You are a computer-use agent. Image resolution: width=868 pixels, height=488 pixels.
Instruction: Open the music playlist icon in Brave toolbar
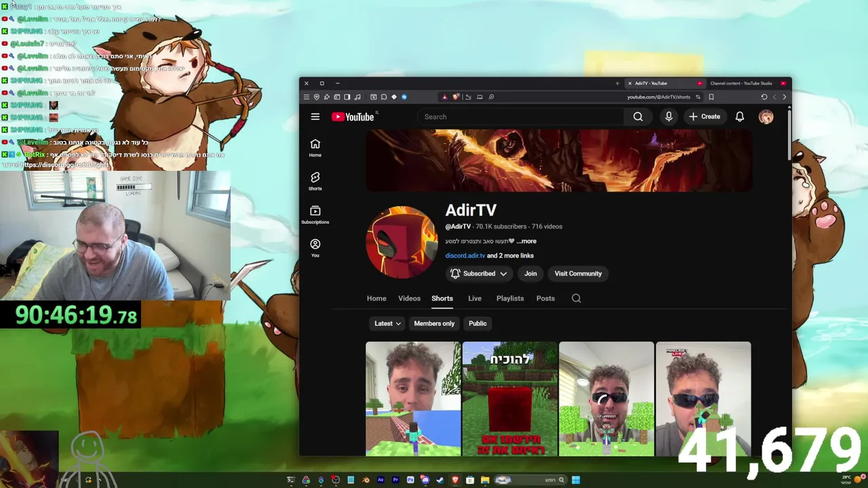pos(357,96)
